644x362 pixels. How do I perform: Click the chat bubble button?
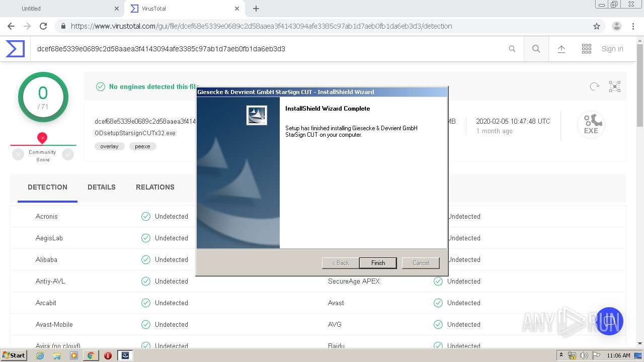pos(609,321)
